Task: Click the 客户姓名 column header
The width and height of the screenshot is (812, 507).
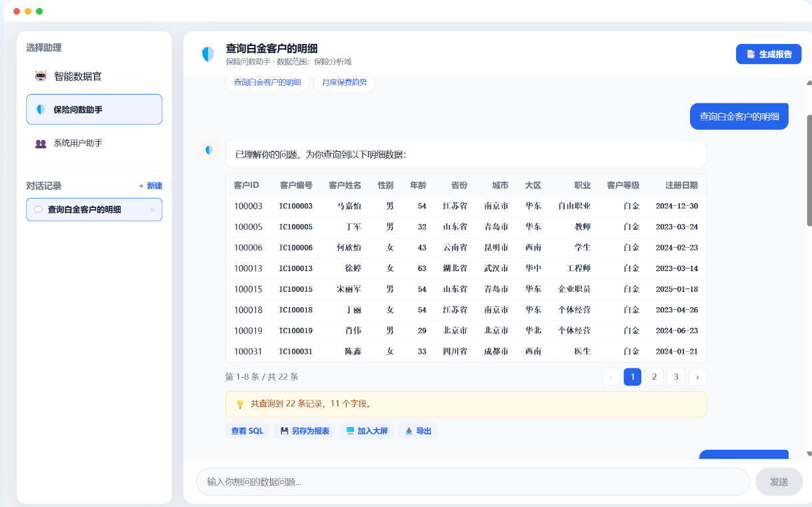Action: coord(345,185)
